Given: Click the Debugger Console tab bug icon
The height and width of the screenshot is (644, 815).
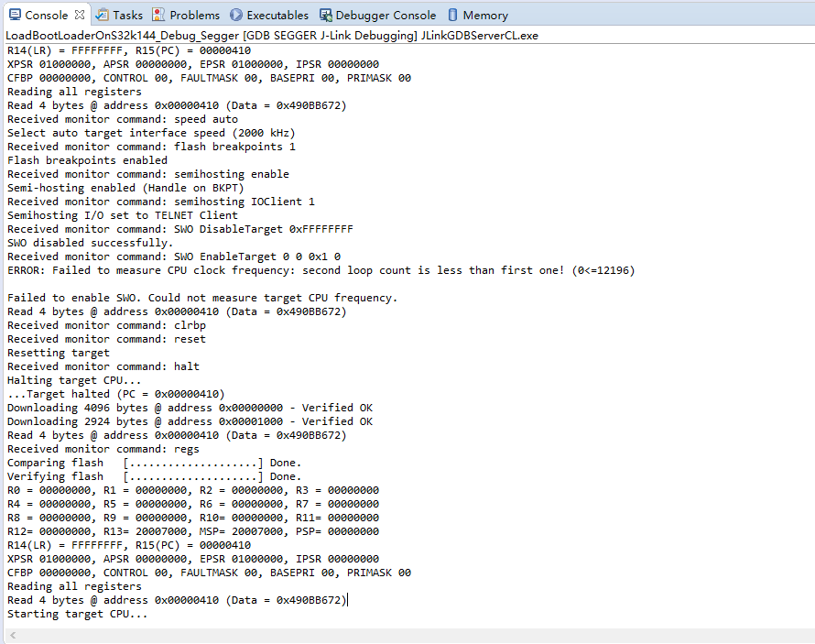Looking at the screenshot, I should [x=326, y=15].
